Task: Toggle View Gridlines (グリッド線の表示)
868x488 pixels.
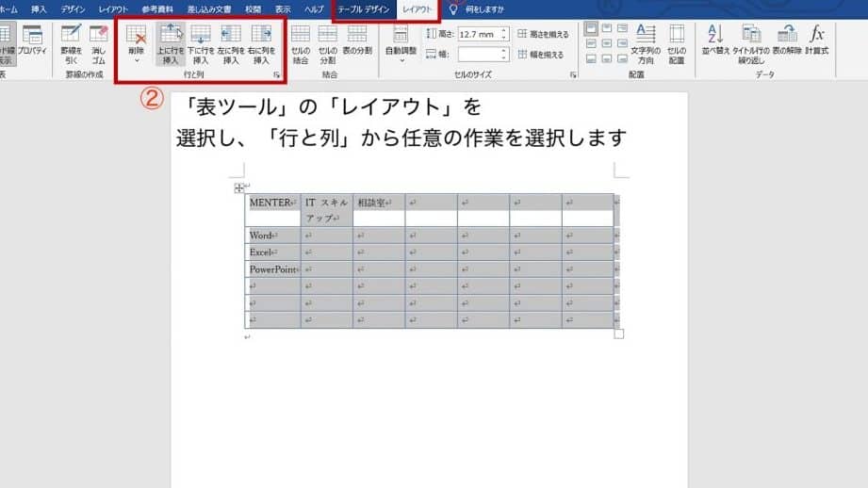Action: click(x=7, y=42)
